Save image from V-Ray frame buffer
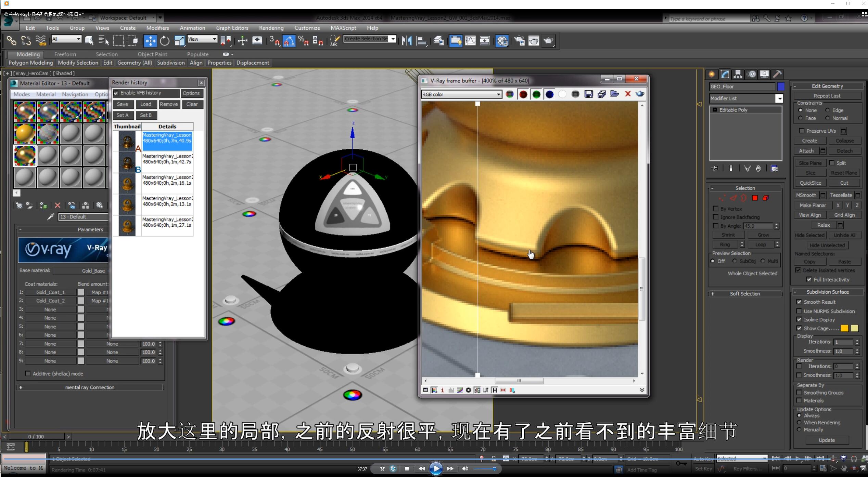 pos(589,94)
